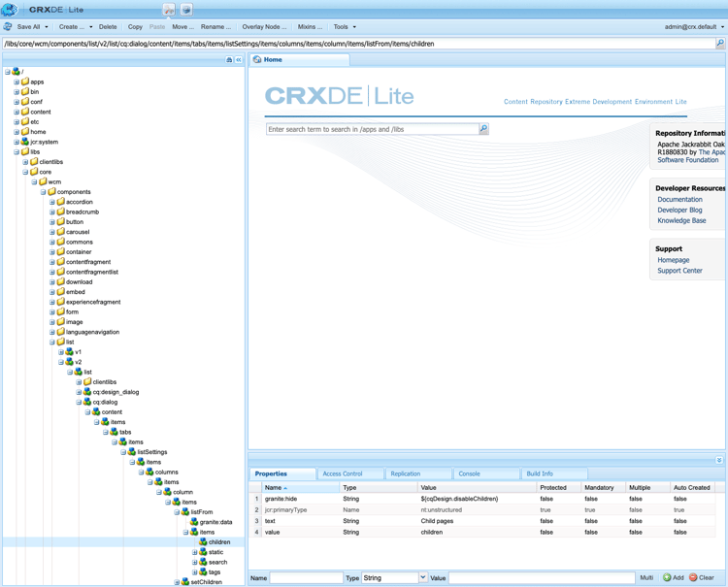The width and height of the screenshot is (728, 587).
Task: Click the find node binoculars icon
Action: (229, 60)
